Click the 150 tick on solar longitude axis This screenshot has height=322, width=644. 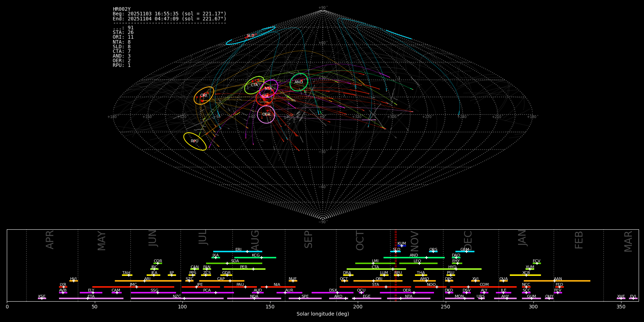[x=270, y=307]
